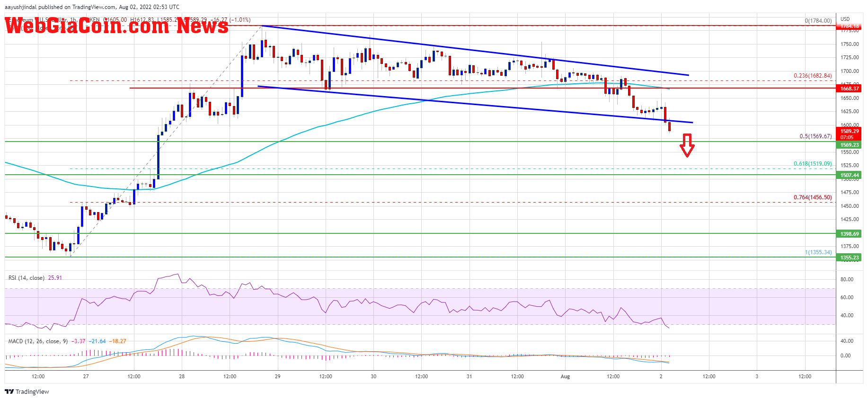The height and width of the screenshot is (400, 868).
Task: Click the '29' date on the time axis
Action: click(x=277, y=377)
